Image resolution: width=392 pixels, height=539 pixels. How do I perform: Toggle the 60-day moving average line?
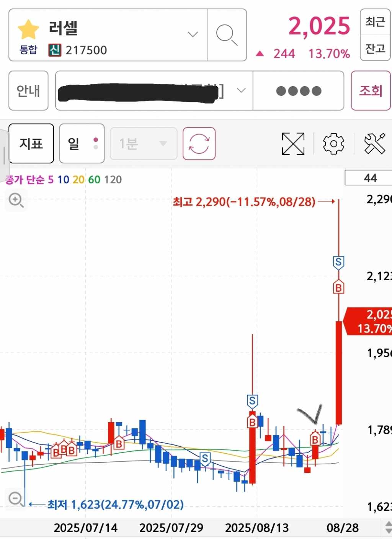click(94, 180)
